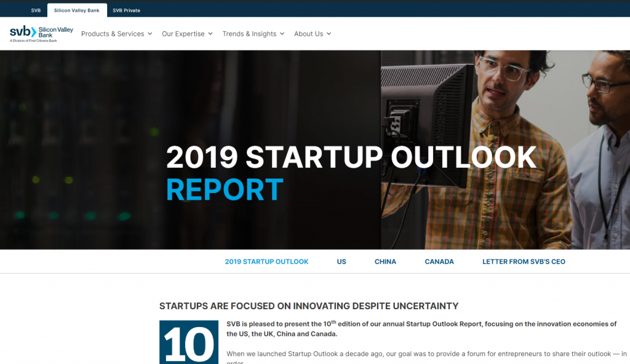Select the Silicon Valley Bank tab
Viewport: 630px width, 364px height.
[x=76, y=10]
